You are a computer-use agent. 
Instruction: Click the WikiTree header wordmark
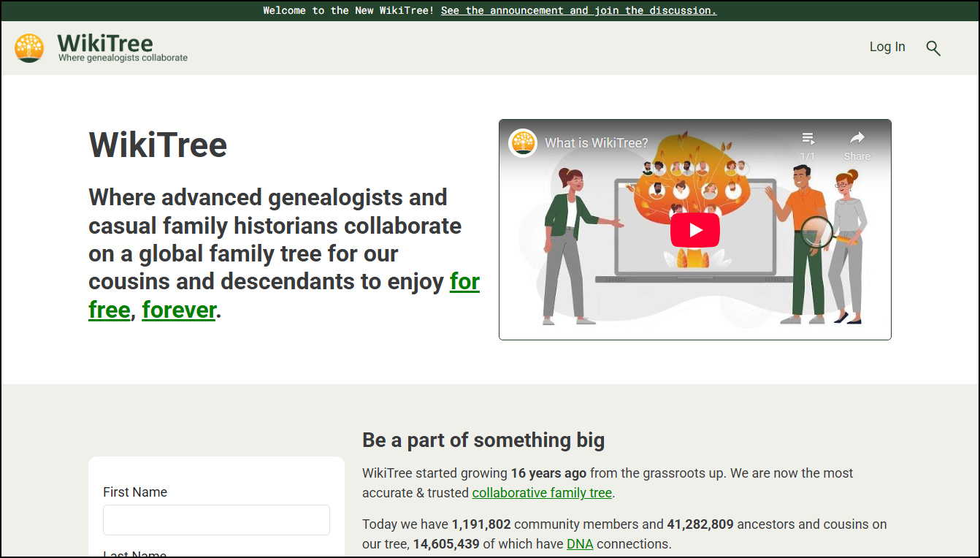105,42
